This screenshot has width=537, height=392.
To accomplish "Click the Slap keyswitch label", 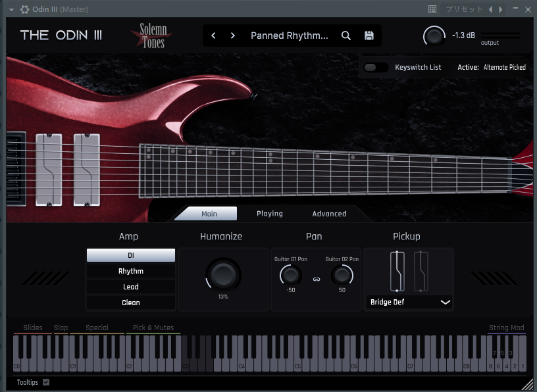I will pyautogui.click(x=61, y=328).
